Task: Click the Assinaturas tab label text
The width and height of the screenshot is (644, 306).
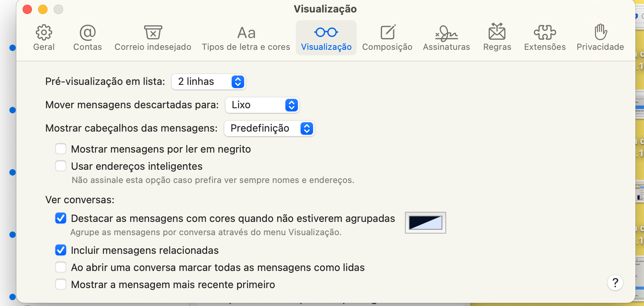Action: pos(447,47)
